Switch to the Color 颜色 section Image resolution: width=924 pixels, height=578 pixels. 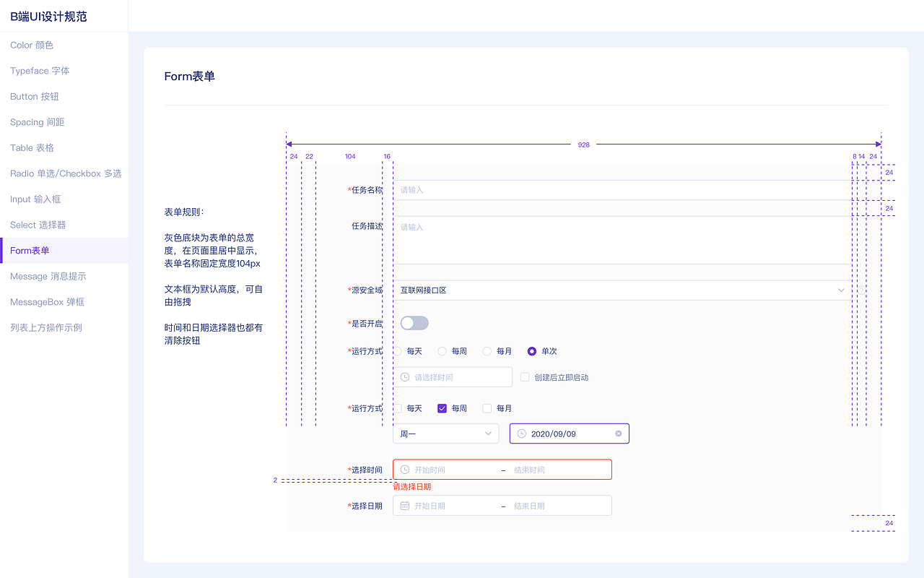click(x=31, y=45)
